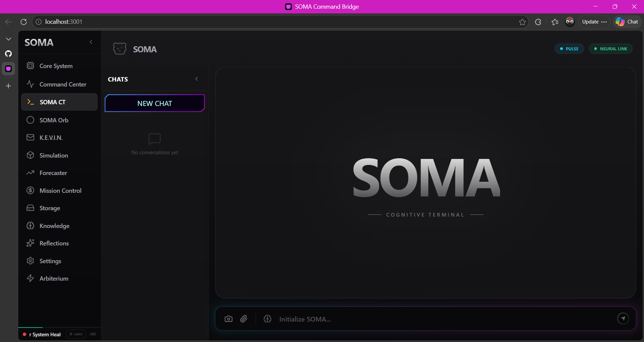
Task: Collapse the SOMA main sidebar
Action: [x=91, y=42]
